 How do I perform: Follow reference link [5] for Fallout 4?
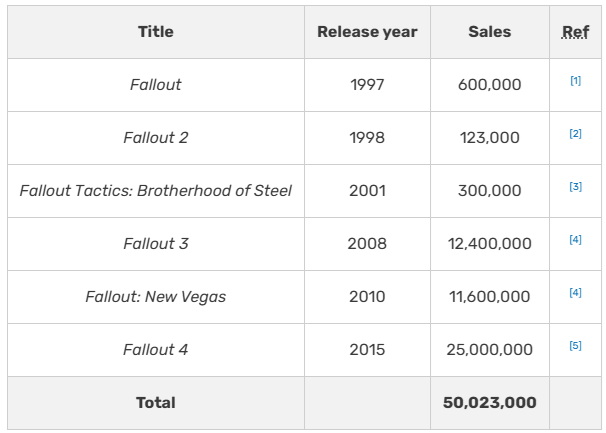click(575, 346)
